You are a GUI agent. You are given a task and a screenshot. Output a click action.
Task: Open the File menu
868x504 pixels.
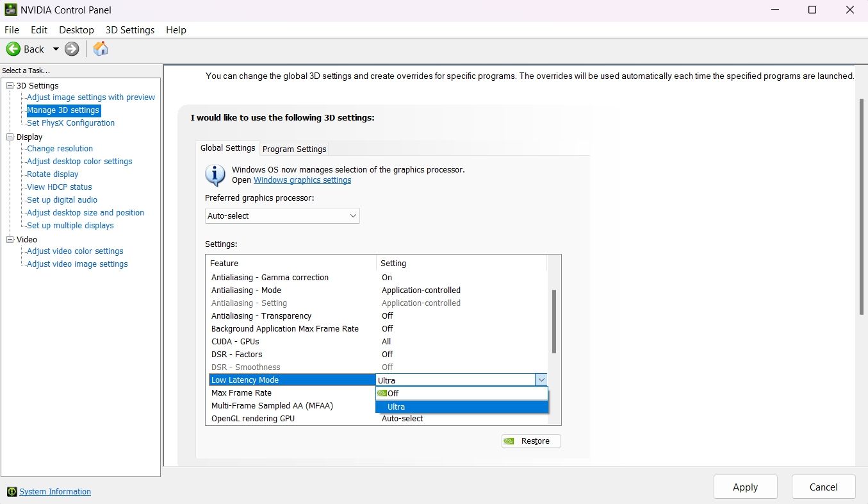[x=12, y=30]
